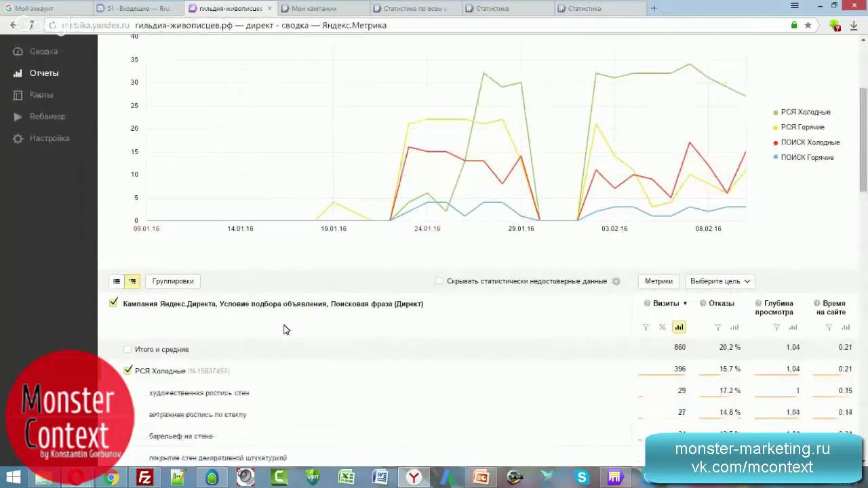Click the page vertical scrollbar thumb
This screenshot has height=488, width=868.
(x=863, y=139)
